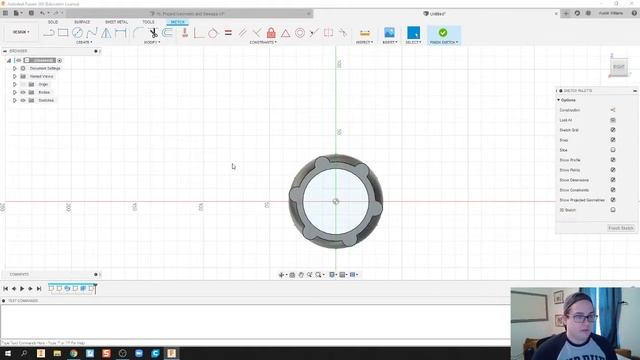Apply the Tangent constraint

[213, 33]
